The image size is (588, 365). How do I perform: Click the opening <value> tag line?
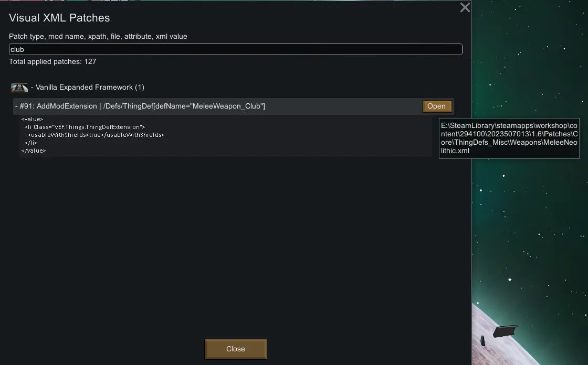pyautogui.click(x=33, y=120)
